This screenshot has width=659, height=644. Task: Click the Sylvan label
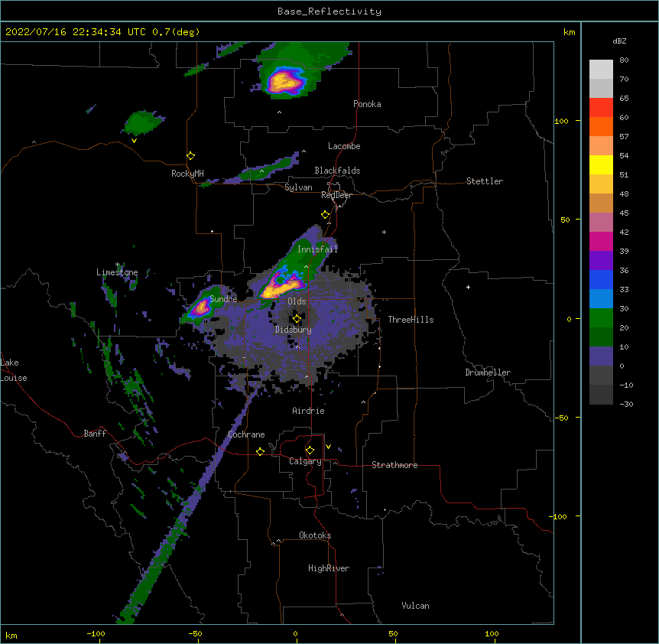tap(298, 187)
